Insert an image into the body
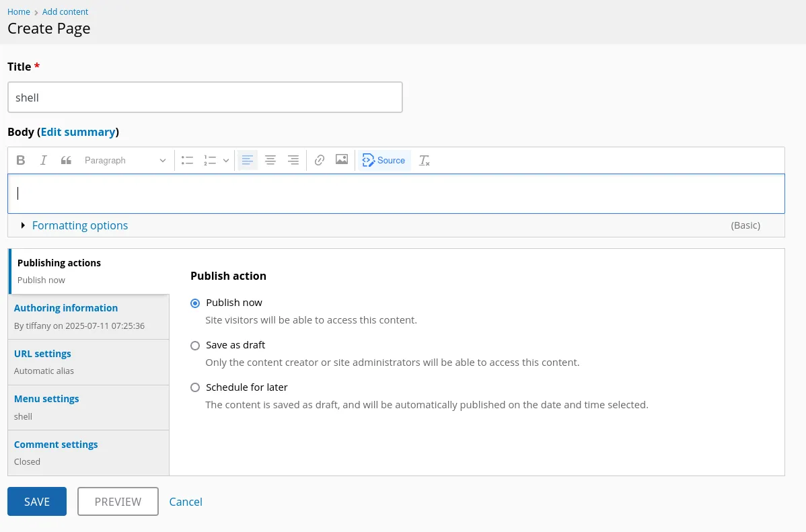This screenshot has width=806, height=532. [342, 160]
